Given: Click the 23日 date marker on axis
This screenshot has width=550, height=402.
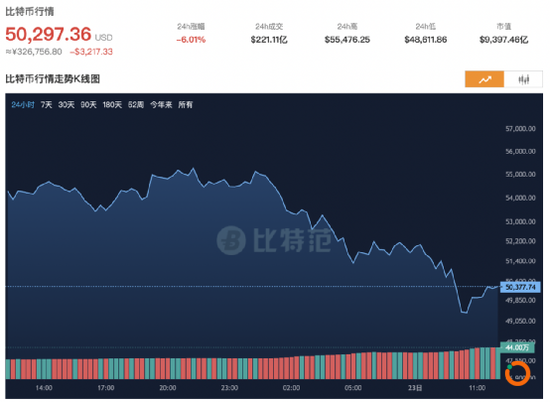Looking at the screenshot, I should pyautogui.click(x=415, y=388).
